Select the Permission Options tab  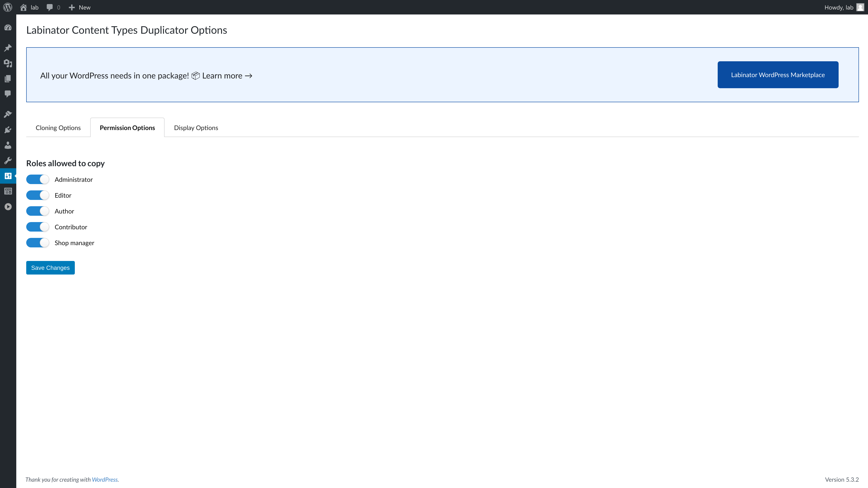pyautogui.click(x=127, y=128)
